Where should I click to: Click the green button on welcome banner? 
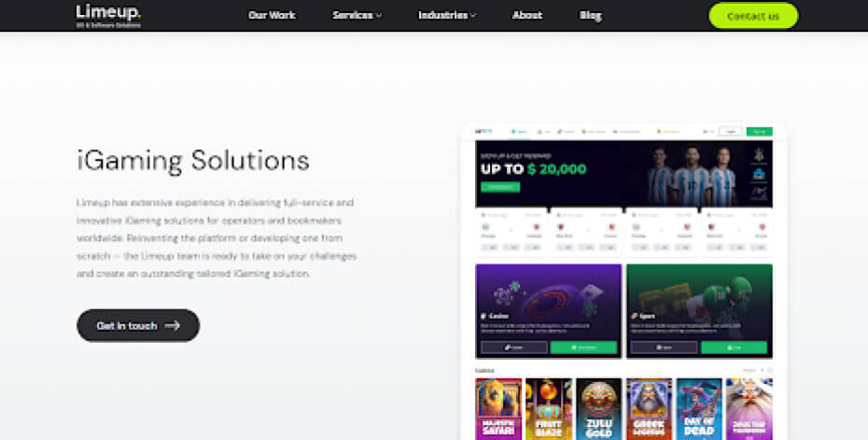click(x=500, y=187)
